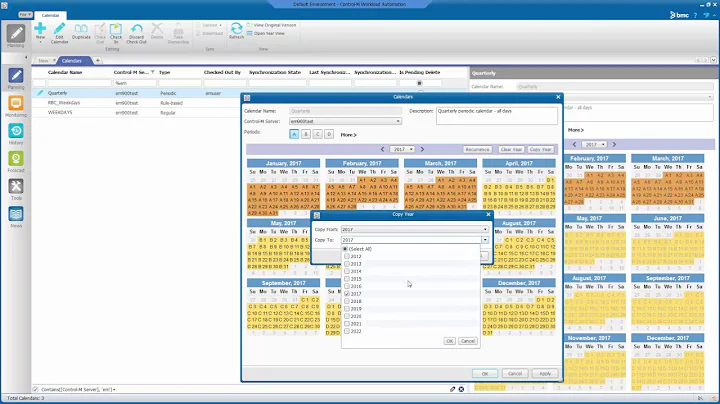Check the 2018 year checkbox
This screenshot has width=720, height=404.
click(347, 301)
